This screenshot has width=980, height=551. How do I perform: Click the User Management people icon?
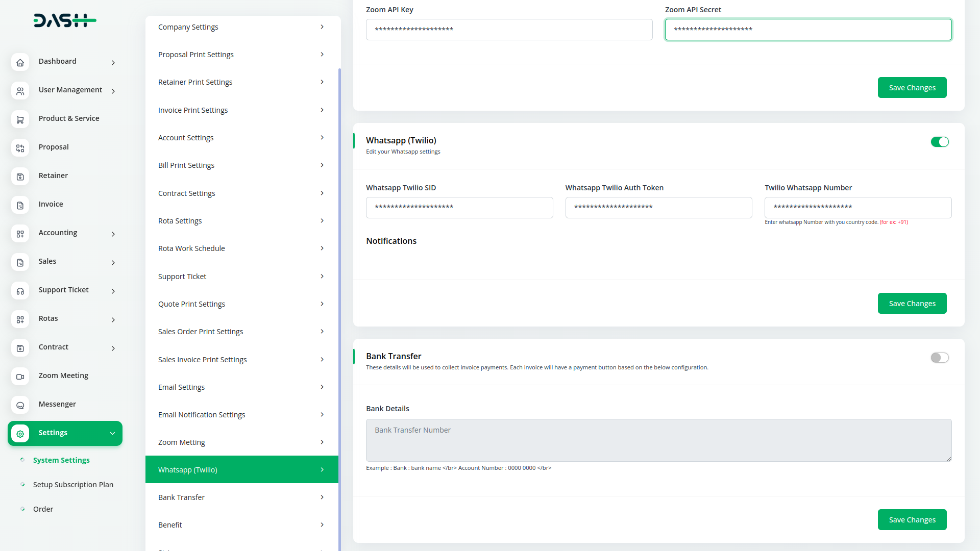[20, 91]
